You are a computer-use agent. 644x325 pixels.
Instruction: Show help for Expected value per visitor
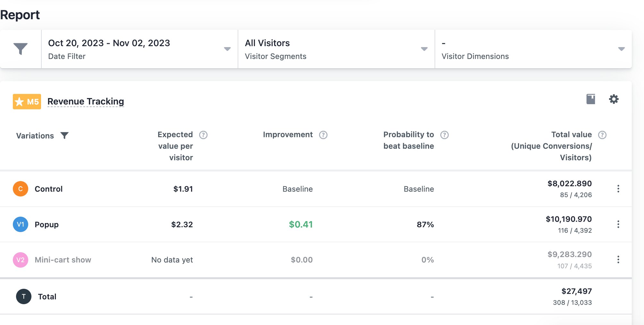pyautogui.click(x=203, y=135)
